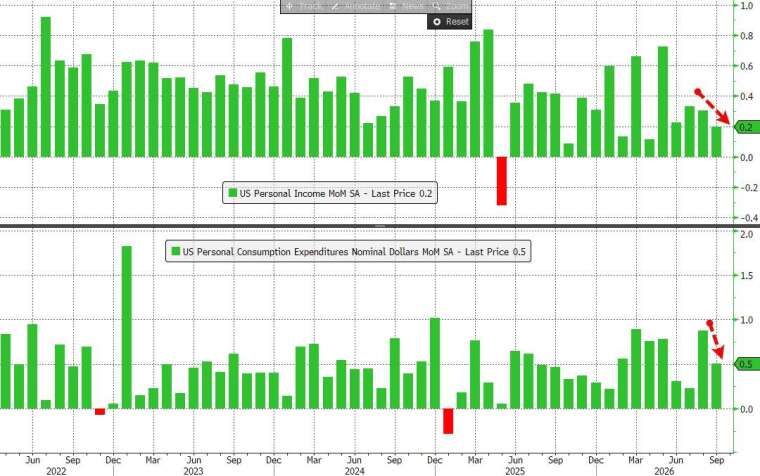Screen dimensions: 760x476
Task: Select the large red negative spending bar after Dec 2024
Action: pyautogui.click(x=448, y=421)
